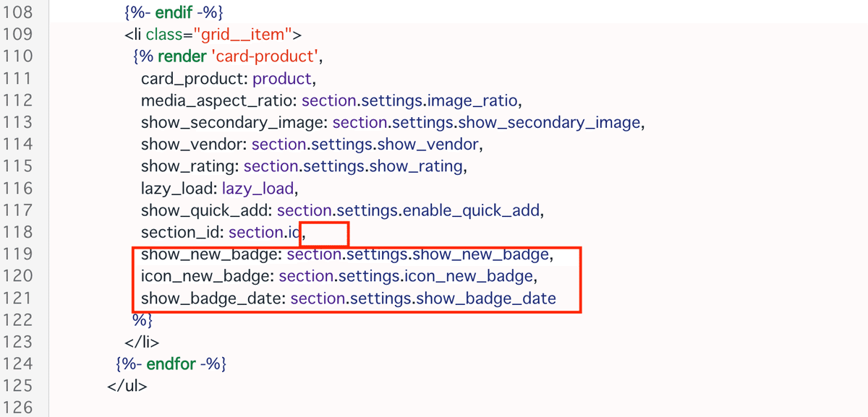Click 'section.settings.image_ratio' value
868x417 pixels.
410,100
